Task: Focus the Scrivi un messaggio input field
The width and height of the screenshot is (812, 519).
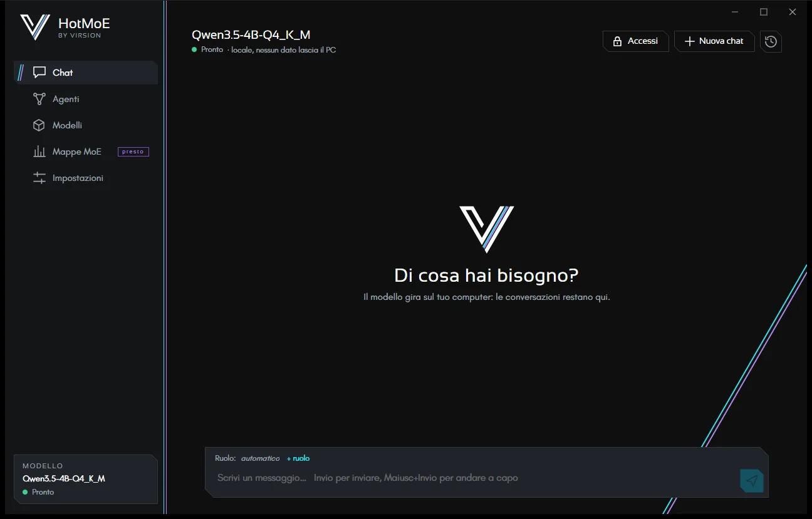Action: tap(476, 478)
